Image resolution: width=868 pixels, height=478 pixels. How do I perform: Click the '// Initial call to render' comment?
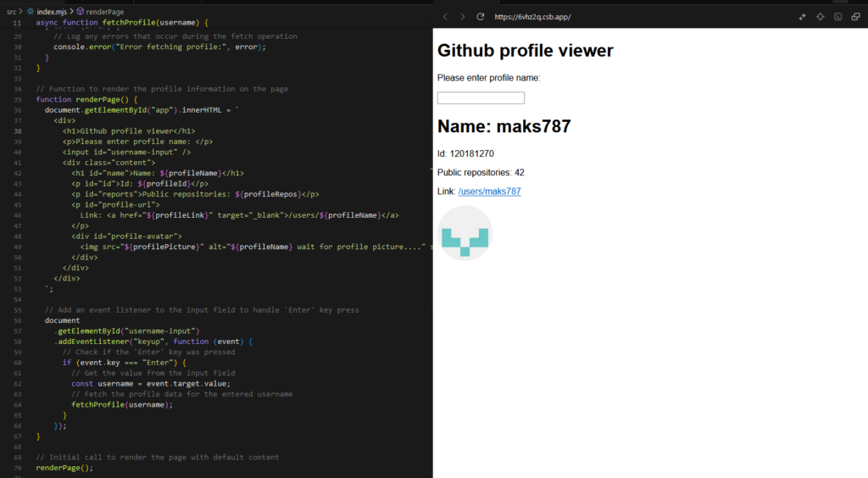point(157,458)
